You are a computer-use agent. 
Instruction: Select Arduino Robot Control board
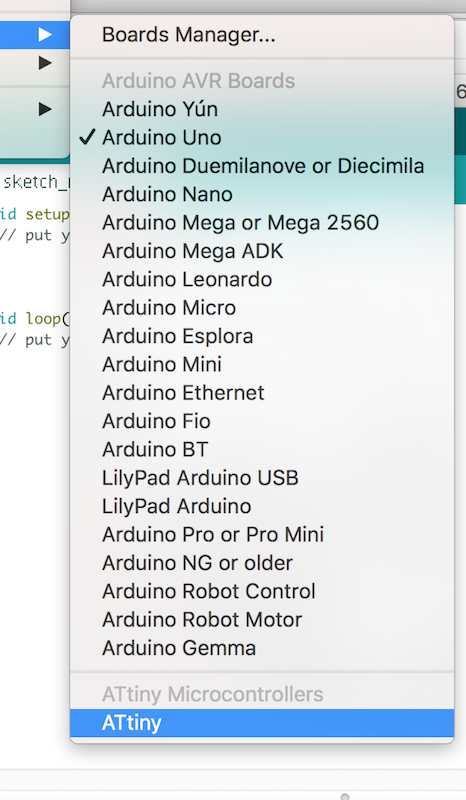pyautogui.click(x=262, y=591)
